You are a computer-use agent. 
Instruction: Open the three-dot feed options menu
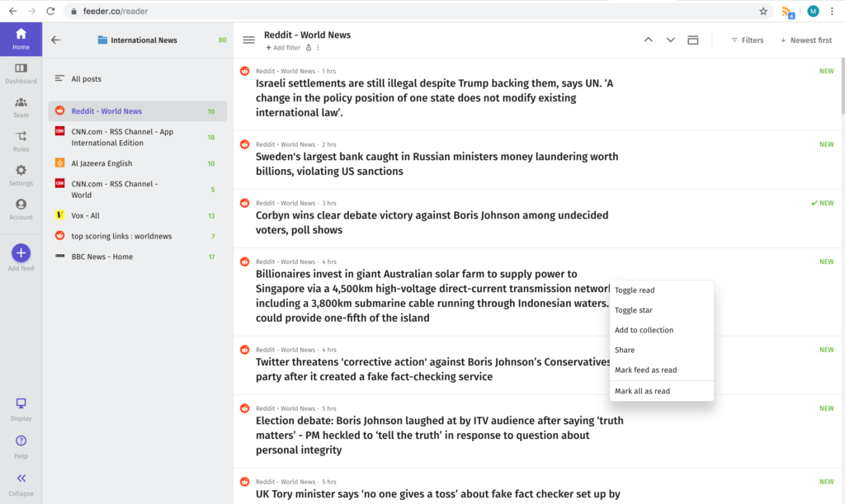click(318, 48)
